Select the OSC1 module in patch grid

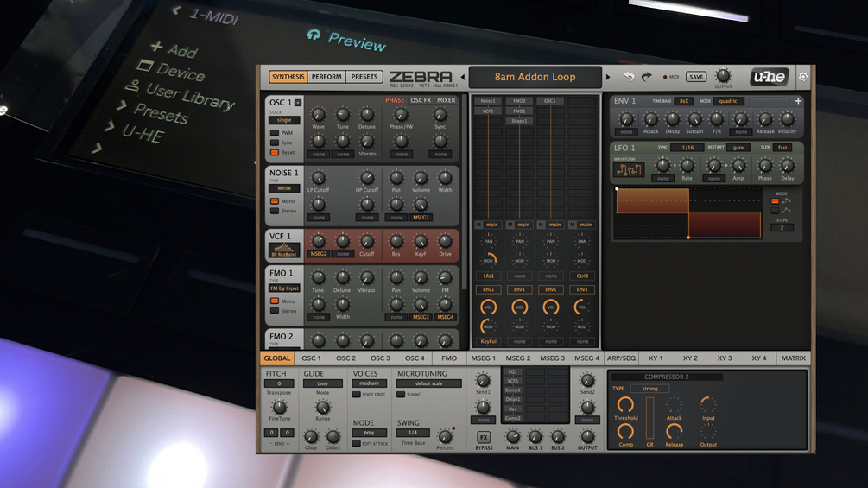549,101
